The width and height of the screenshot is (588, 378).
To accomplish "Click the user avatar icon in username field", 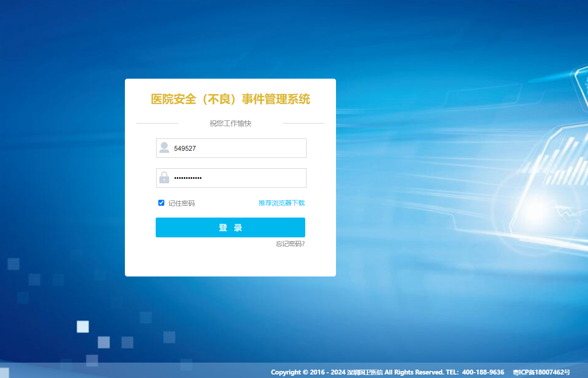I will point(164,148).
